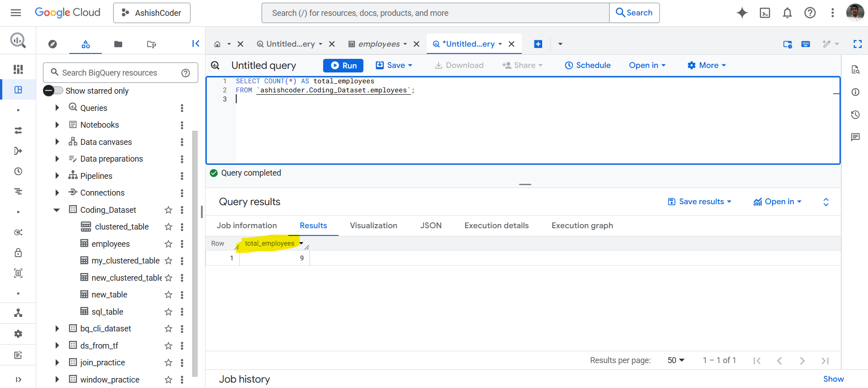The width and height of the screenshot is (868, 388).
Task: Open actions menu for Connections
Action: coord(182,193)
